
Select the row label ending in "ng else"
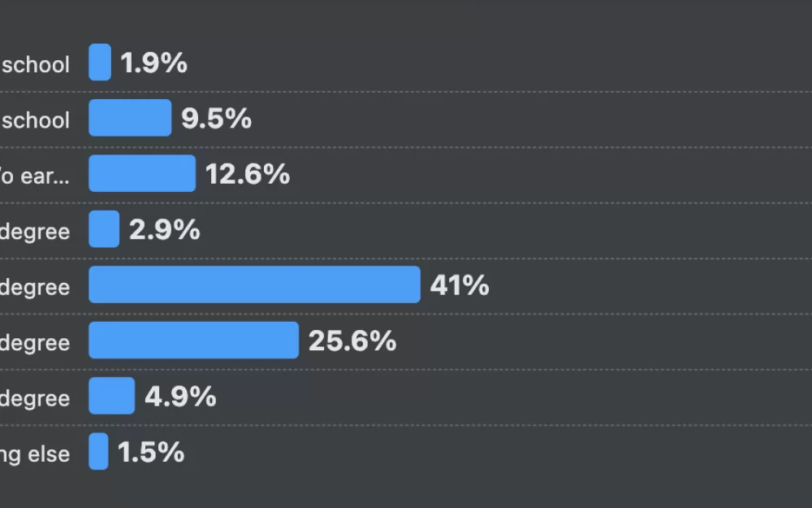34,454
